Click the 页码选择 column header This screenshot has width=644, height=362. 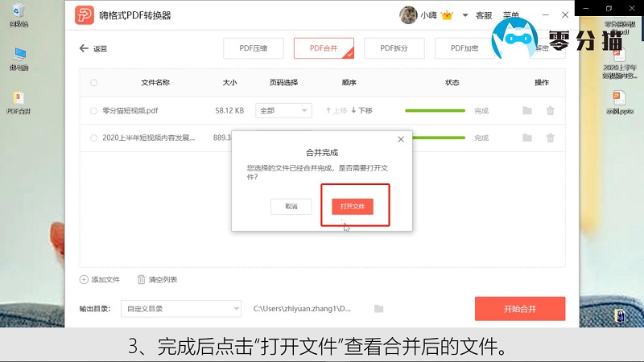tap(283, 83)
